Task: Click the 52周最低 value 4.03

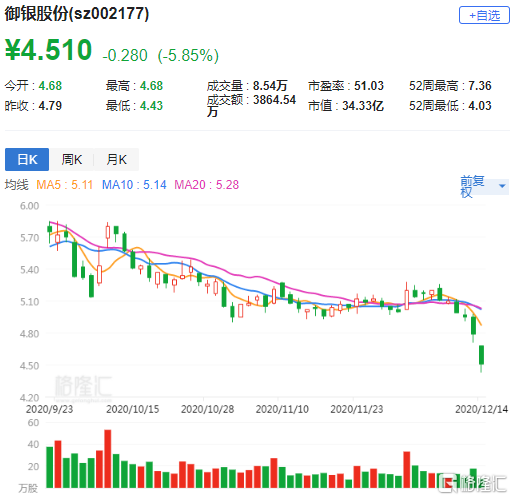Action: (x=480, y=106)
